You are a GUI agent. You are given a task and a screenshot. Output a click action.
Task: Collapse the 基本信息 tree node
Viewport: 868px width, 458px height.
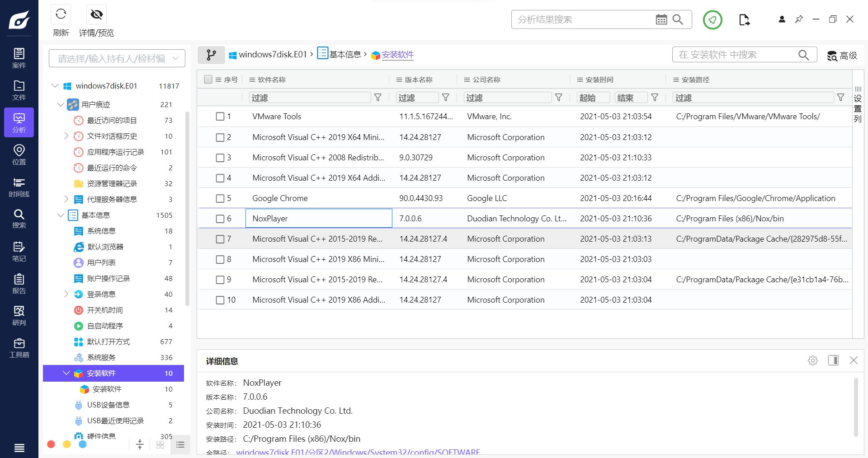(61, 215)
